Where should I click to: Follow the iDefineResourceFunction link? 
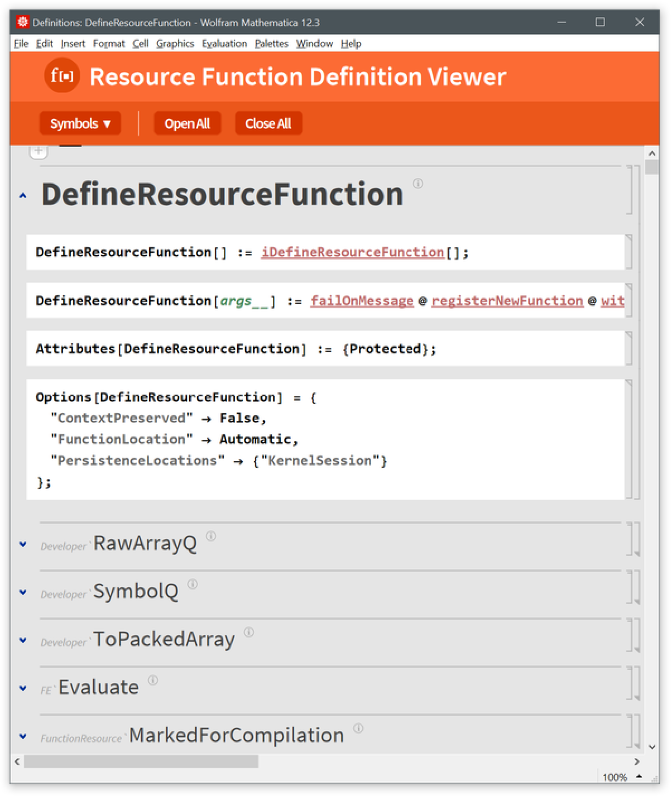tap(352, 252)
